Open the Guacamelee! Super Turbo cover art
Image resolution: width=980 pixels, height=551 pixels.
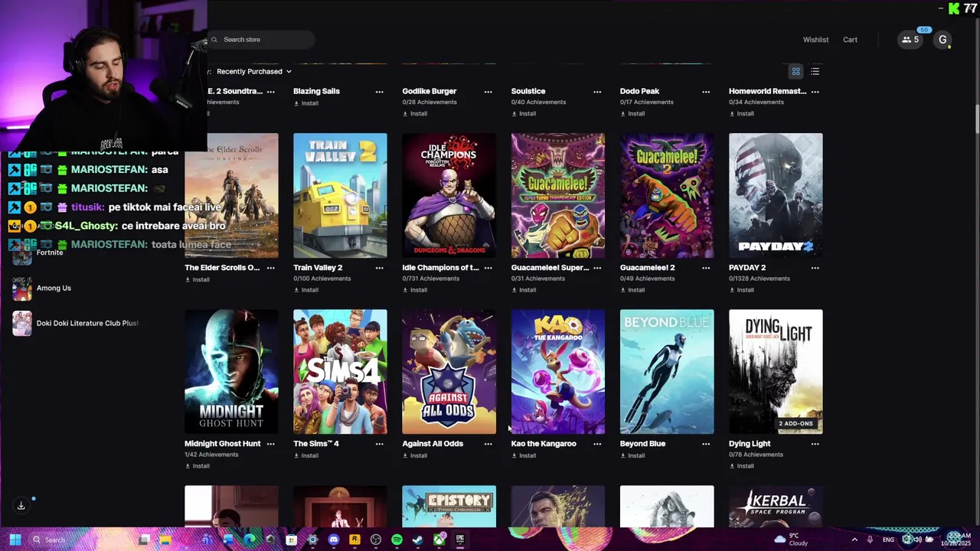(x=557, y=196)
